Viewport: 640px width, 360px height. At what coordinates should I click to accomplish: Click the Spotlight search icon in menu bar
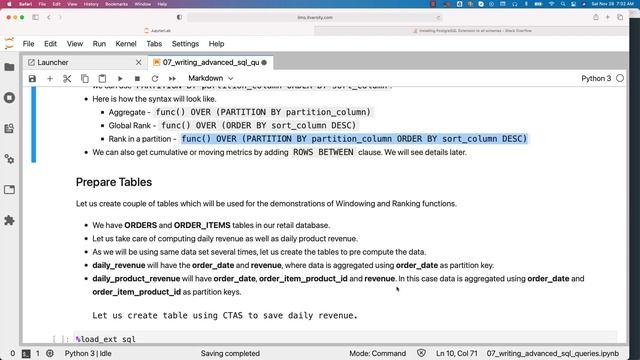tap(563, 4)
